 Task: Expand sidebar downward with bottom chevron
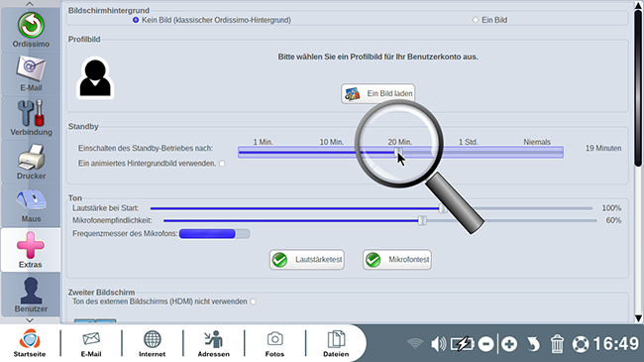(30, 320)
